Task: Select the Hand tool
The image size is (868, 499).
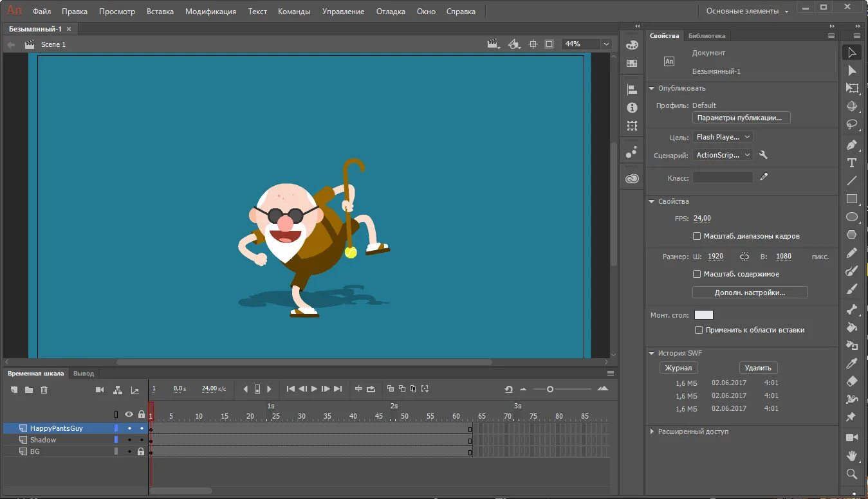Action: tap(851, 456)
